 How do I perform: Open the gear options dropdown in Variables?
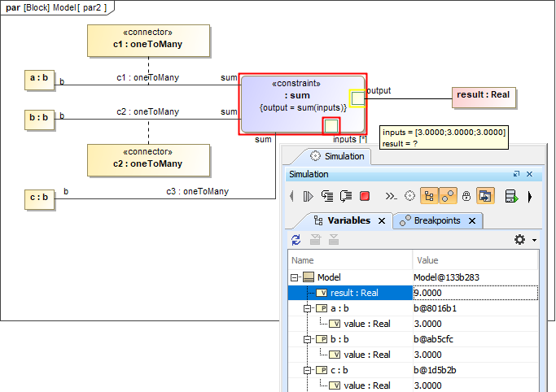click(x=522, y=239)
